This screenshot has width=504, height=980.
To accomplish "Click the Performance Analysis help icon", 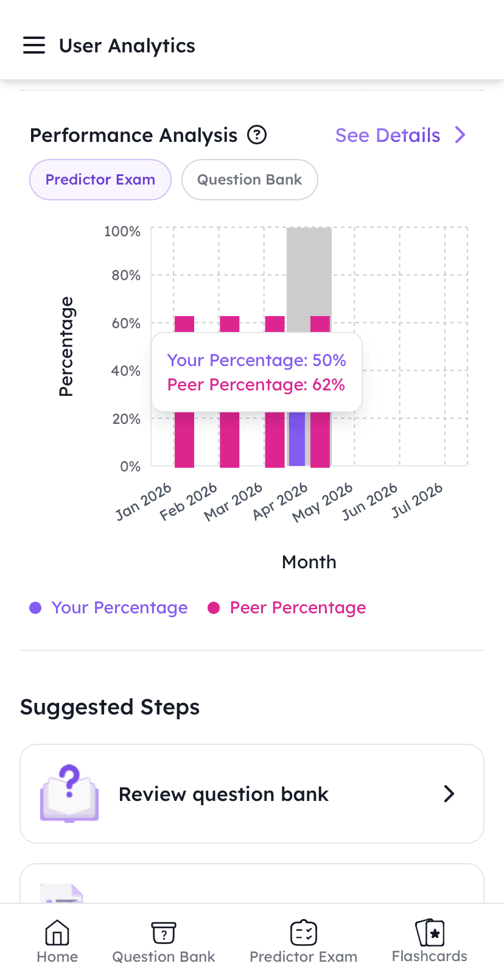I will pyautogui.click(x=257, y=135).
